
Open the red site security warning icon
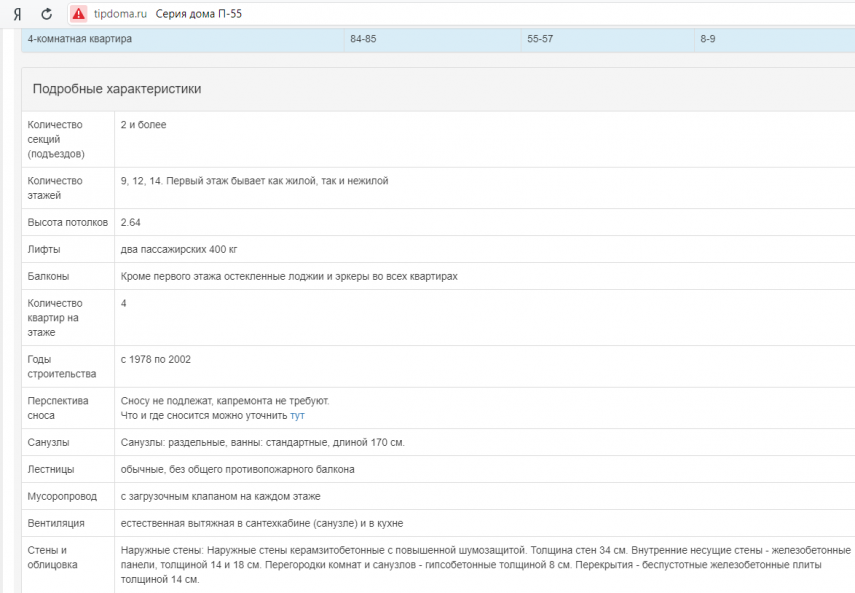(78, 14)
